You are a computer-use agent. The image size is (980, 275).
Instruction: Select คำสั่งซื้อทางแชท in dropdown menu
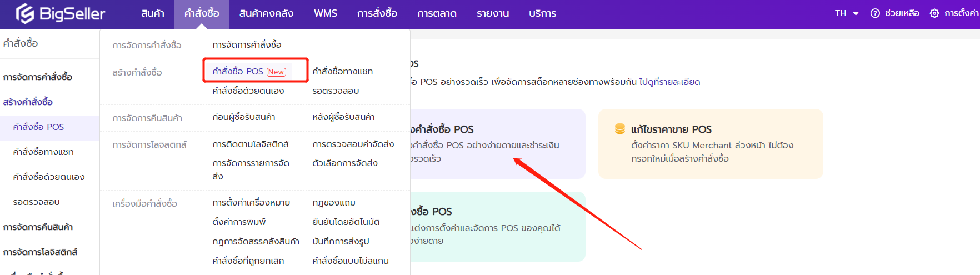[342, 72]
